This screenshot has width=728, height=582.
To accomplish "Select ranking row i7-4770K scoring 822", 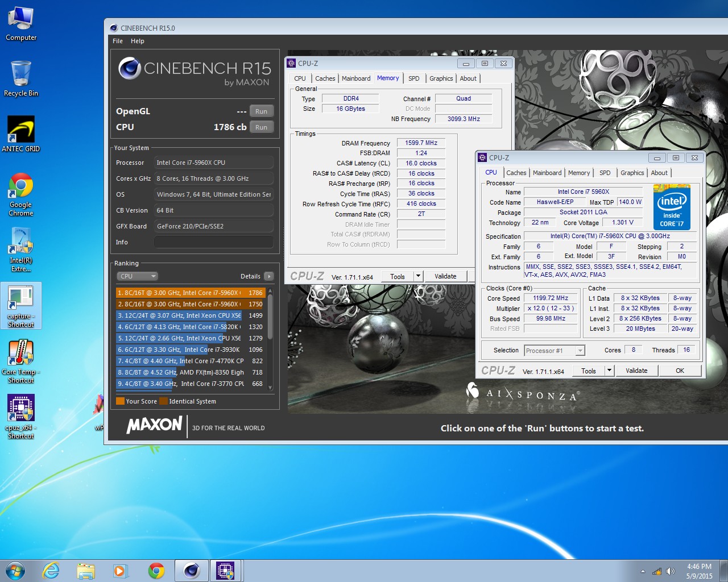I will point(191,361).
